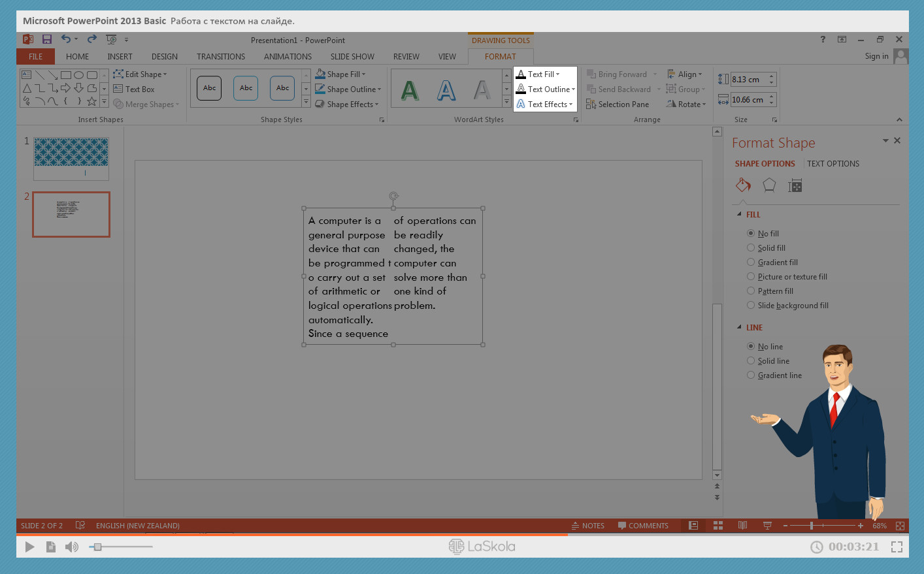This screenshot has height=574, width=924.
Task: Click the Save icon in the quick access toolbar
Action: [47, 39]
